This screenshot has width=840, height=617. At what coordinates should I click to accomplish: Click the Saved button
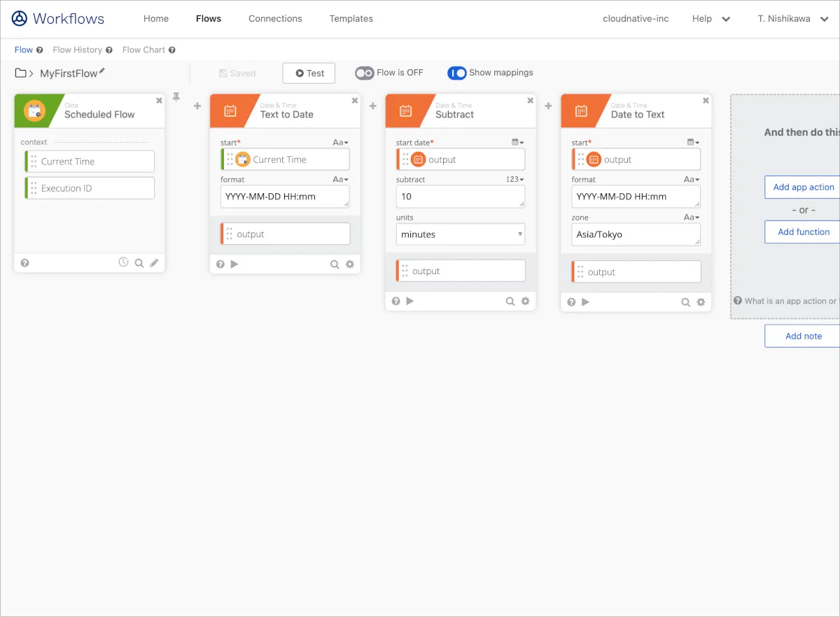[x=237, y=73]
